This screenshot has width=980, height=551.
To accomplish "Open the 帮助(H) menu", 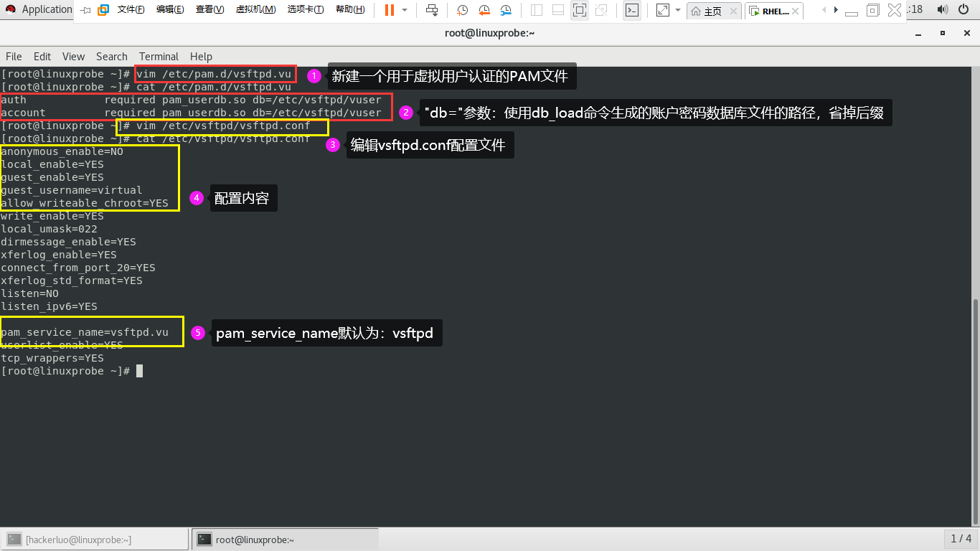I will 350,10.
